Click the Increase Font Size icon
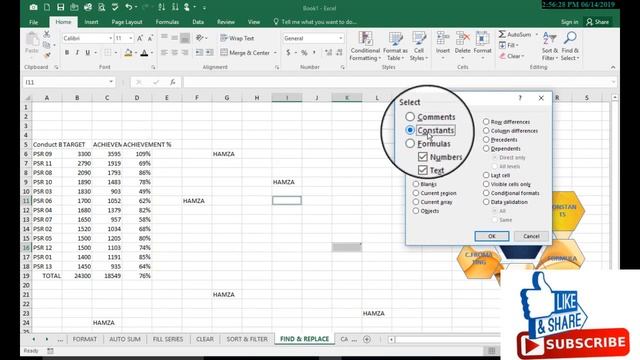The image size is (640, 360). click(x=140, y=38)
